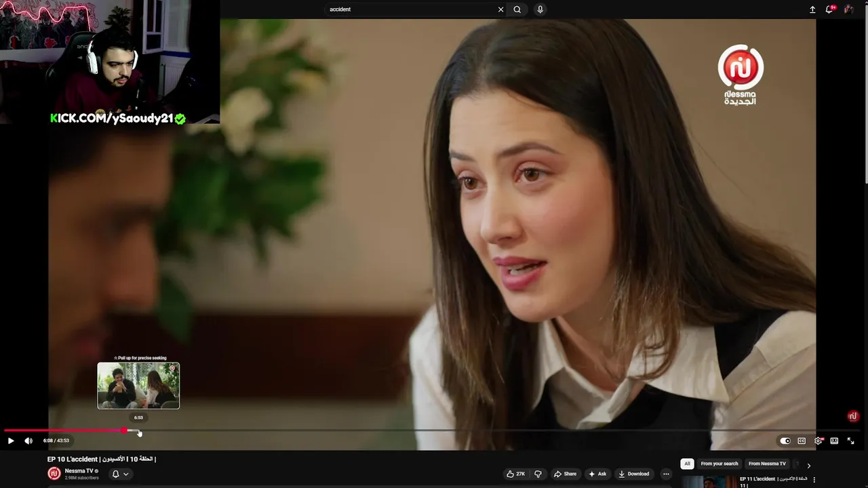This screenshot has width=868, height=488.
Task: Switch to theater mode
Action: tap(834, 441)
